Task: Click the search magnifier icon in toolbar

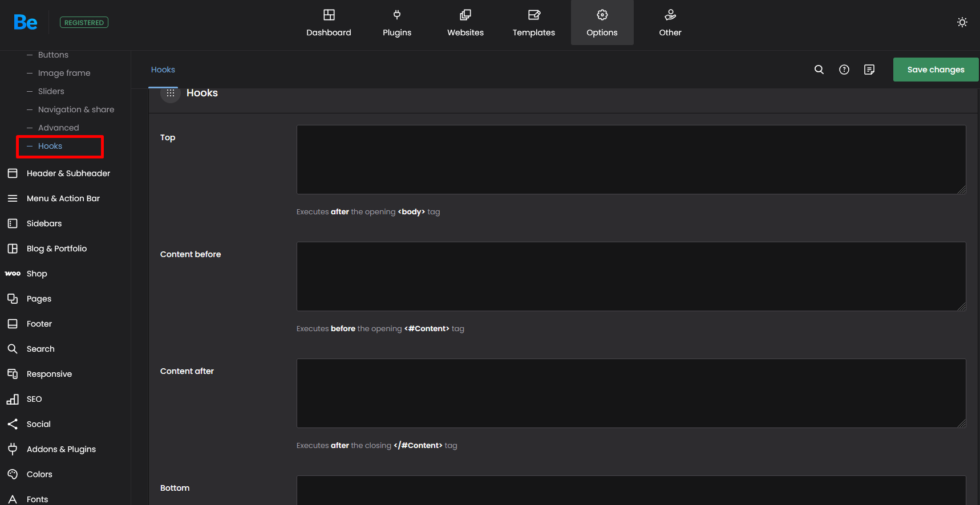Action: click(x=819, y=70)
